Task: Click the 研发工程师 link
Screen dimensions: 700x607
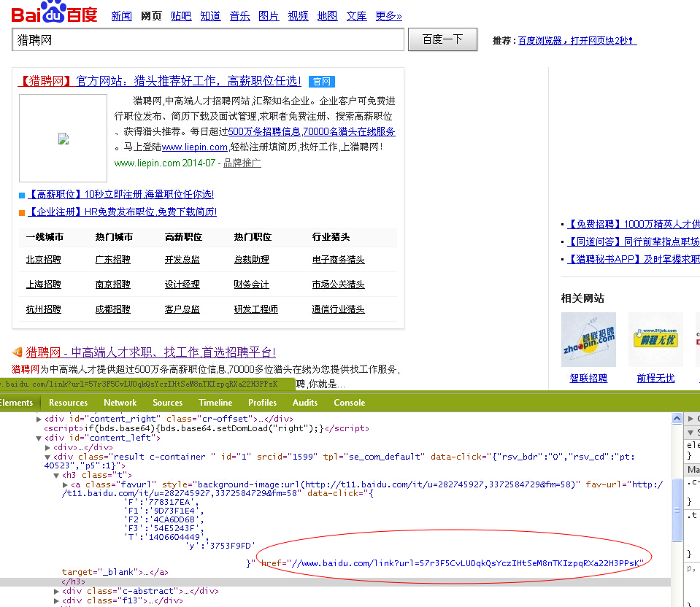Action: click(255, 309)
